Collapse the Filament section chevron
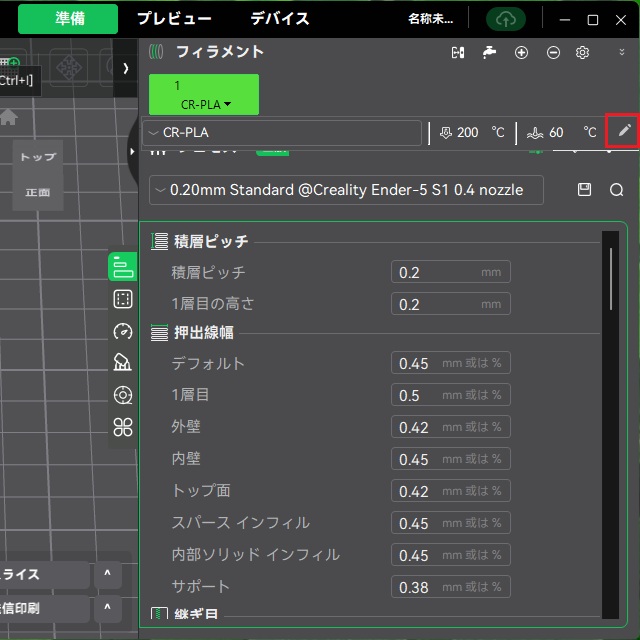Screen dimensions: 640x640 coord(622,53)
